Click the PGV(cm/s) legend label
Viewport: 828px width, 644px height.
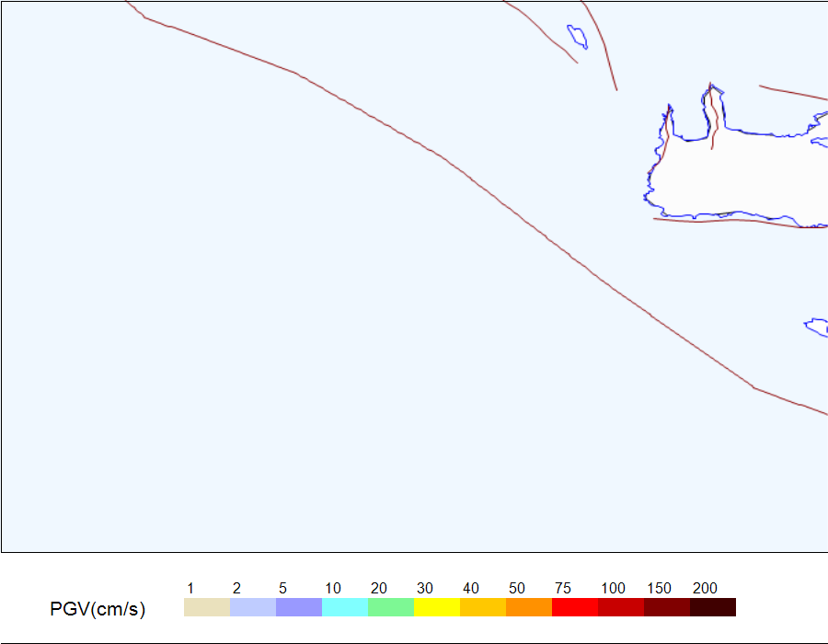[x=98, y=609]
